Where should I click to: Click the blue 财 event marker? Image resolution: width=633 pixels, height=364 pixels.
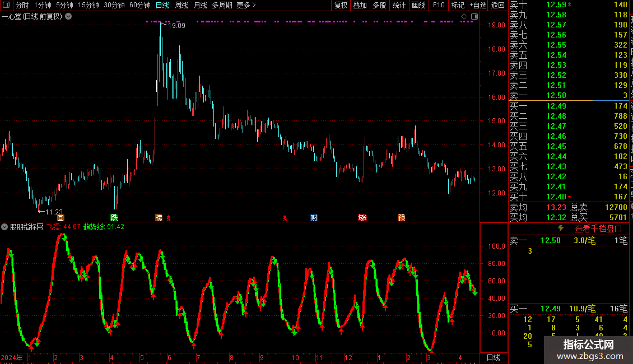(314, 217)
